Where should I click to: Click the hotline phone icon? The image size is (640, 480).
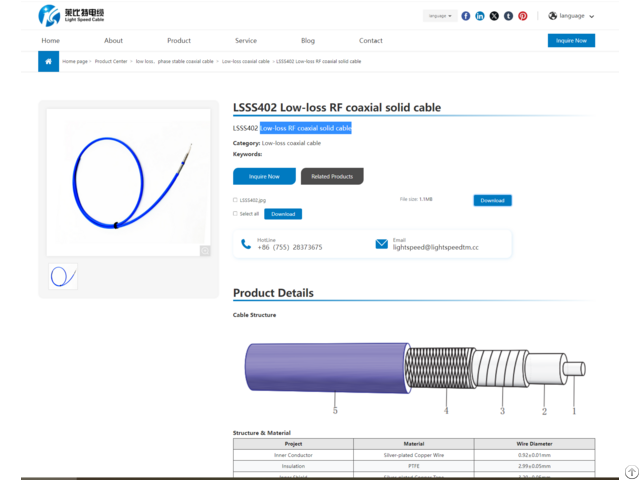pos(246,244)
